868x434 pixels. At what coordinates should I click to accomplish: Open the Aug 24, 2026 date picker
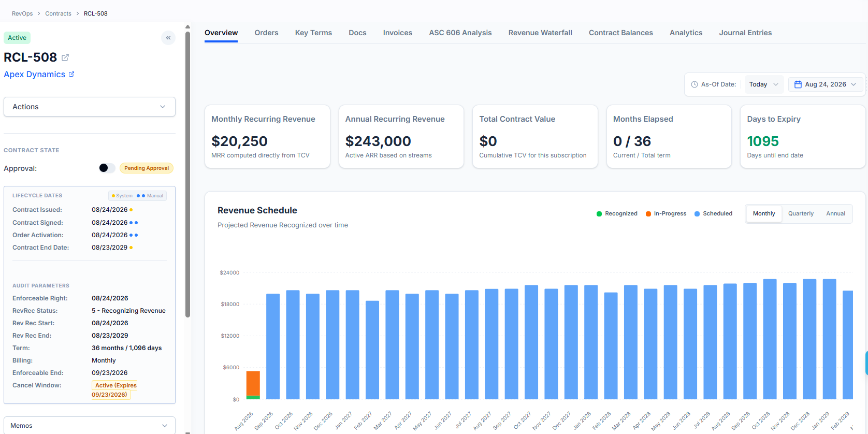(826, 84)
